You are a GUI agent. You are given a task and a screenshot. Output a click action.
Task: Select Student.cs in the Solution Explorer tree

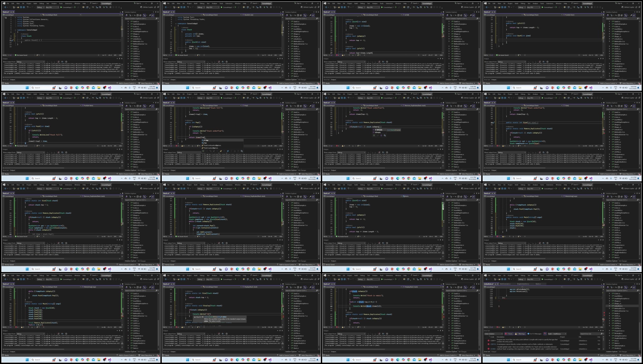pos(618,348)
